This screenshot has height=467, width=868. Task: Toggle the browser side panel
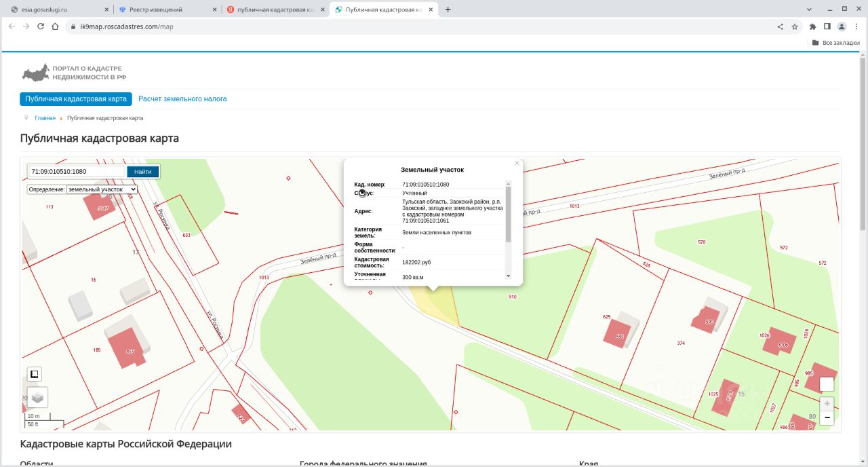click(x=827, y=26)
